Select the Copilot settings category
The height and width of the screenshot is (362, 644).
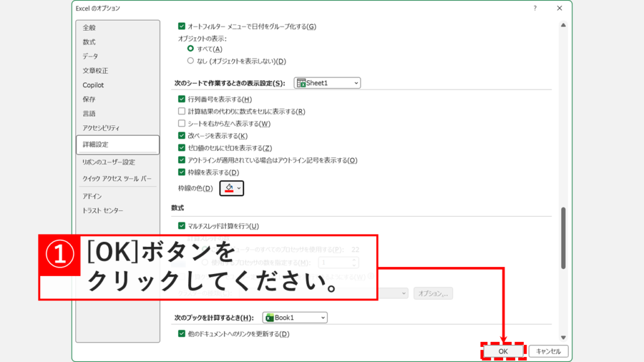coord(93,84)
